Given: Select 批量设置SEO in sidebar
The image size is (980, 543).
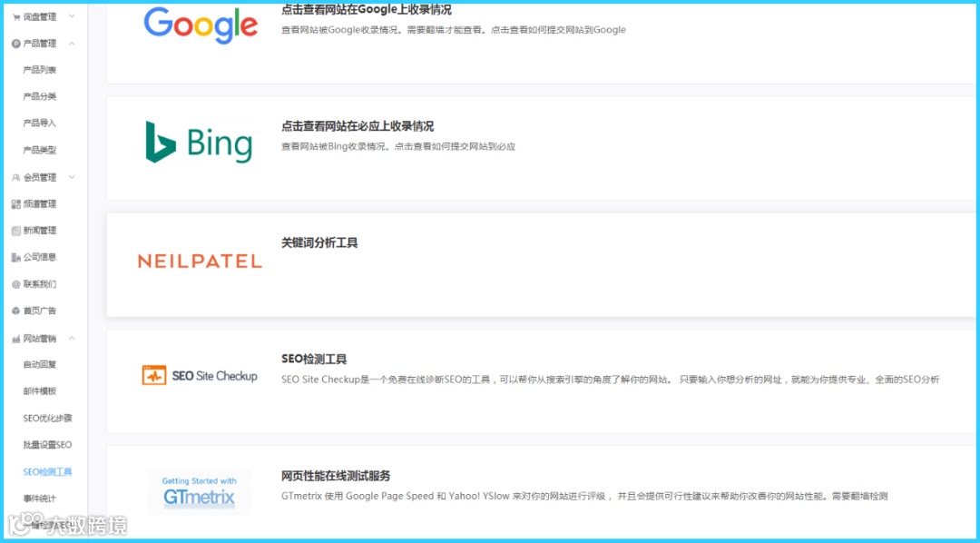Looking at the screenshot, I should click(47, 445).
